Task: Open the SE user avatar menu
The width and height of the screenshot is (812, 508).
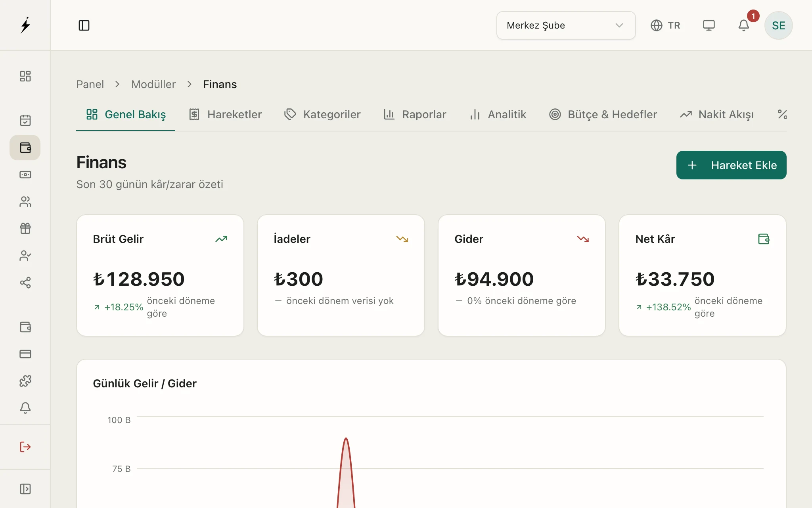Action: 778,25
